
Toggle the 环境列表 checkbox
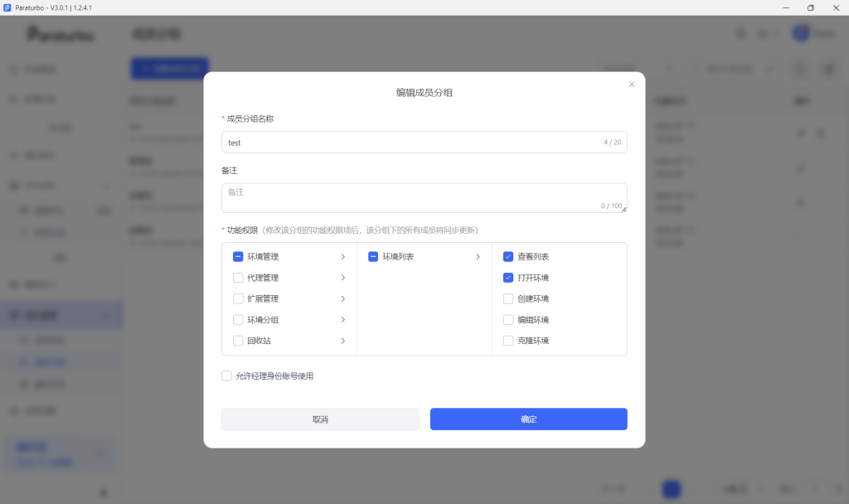[x=373, y=257]
